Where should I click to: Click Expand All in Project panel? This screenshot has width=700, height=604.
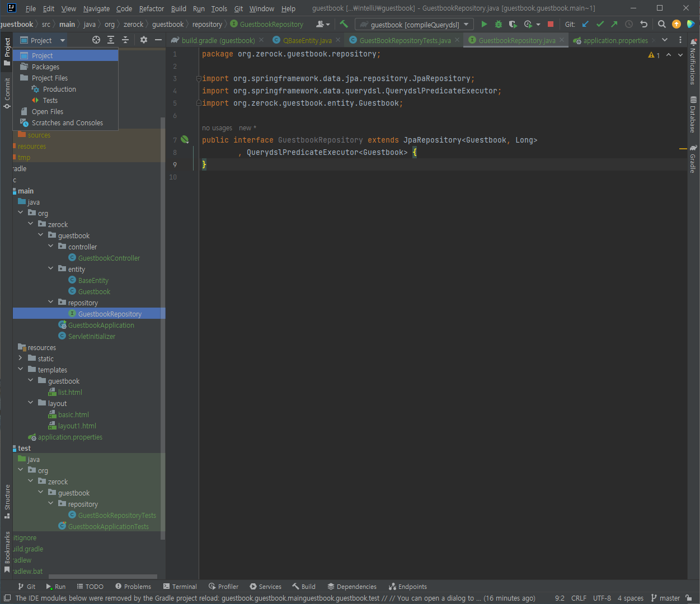(111, 40)
